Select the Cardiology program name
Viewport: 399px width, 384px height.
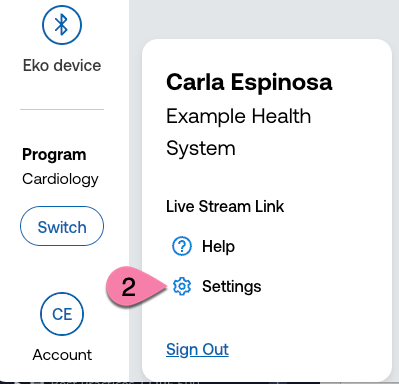click(60, 179)
